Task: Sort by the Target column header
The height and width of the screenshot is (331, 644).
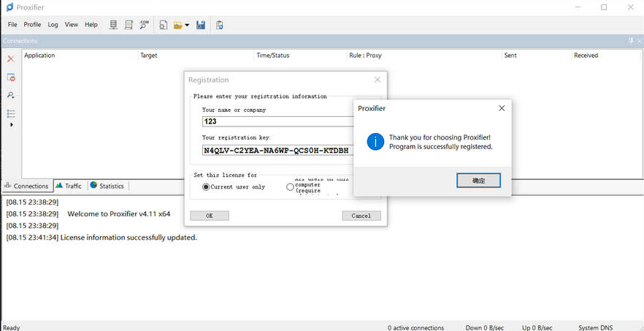Action: pyautogui.click(x=148, y=55)
